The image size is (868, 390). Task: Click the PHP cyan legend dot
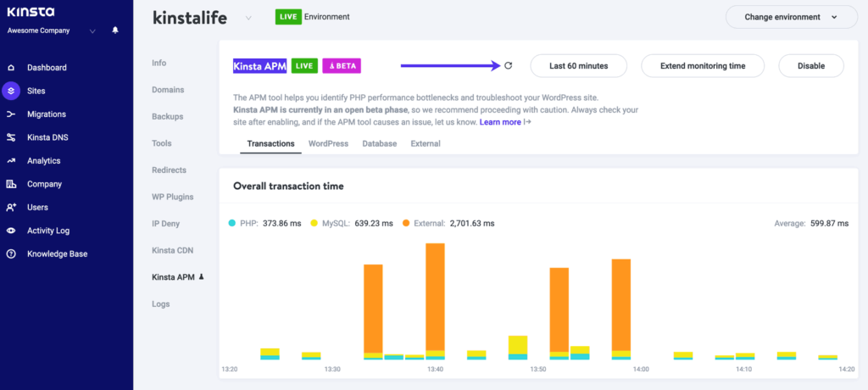click(x=232, y=223)
